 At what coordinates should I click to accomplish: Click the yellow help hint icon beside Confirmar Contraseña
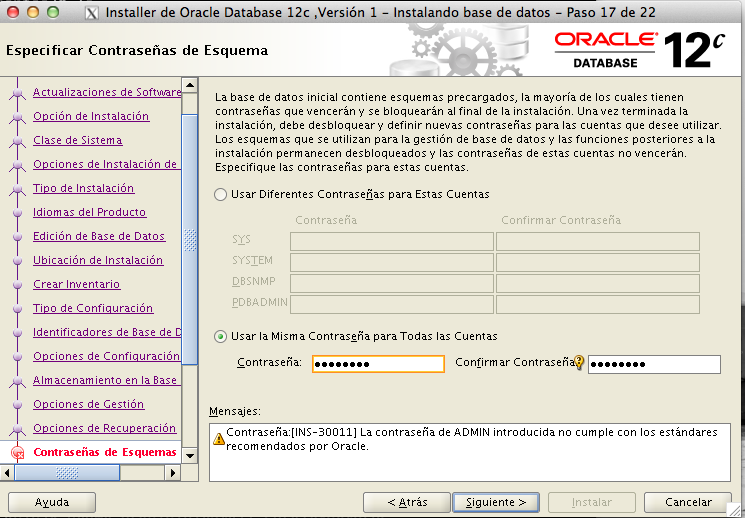(579, 363)
